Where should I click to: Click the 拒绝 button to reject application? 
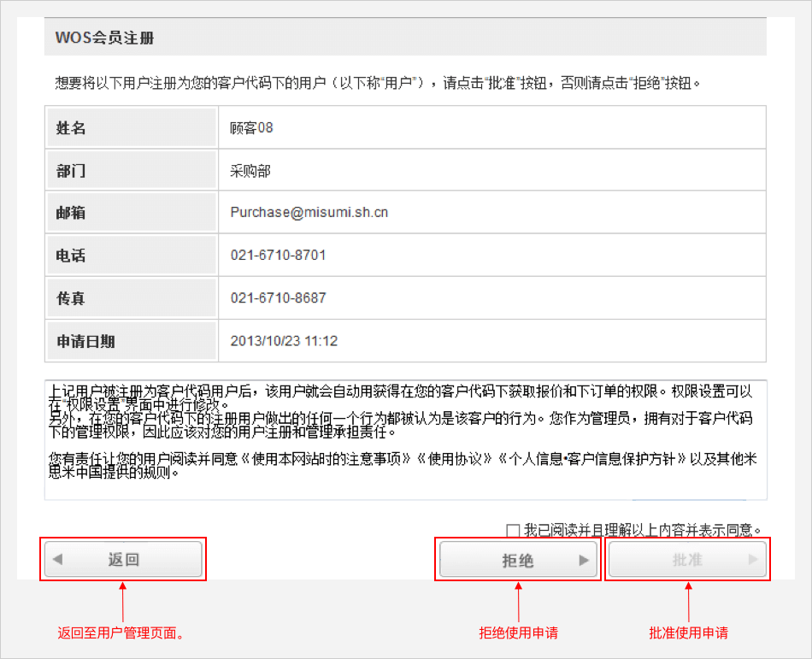point(517,561)
